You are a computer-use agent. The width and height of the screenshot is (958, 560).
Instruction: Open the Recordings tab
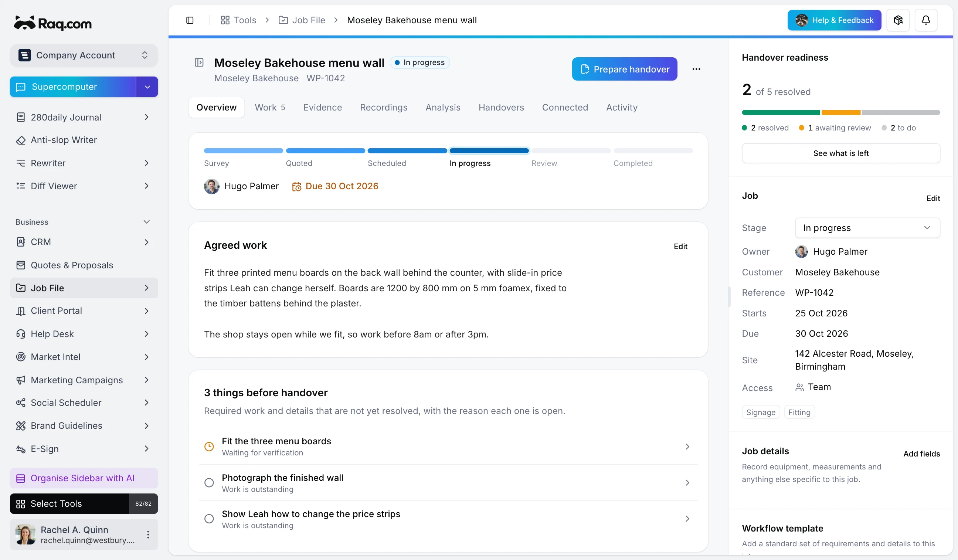click(x=384, y=108)
